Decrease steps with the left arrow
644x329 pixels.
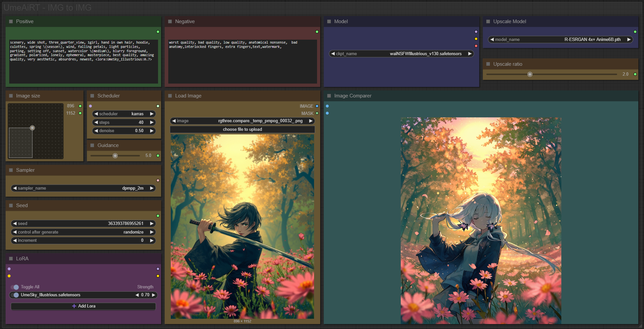point(96,123)
